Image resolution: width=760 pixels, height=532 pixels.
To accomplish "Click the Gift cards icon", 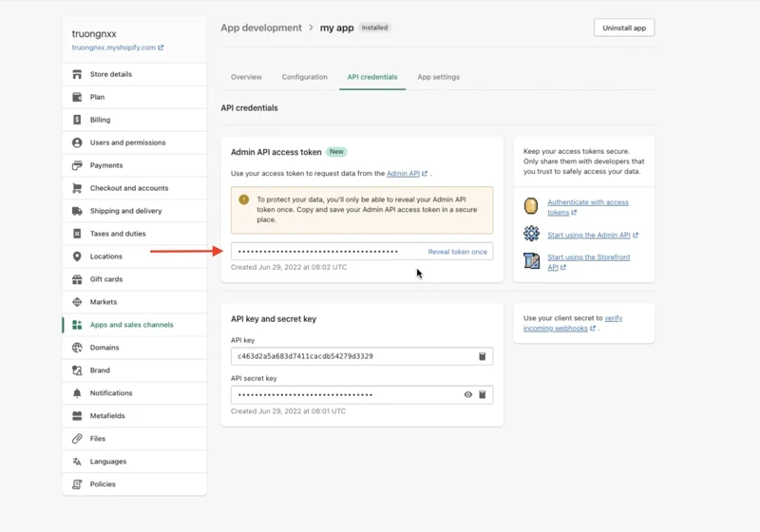I will (x=77, y=279).
